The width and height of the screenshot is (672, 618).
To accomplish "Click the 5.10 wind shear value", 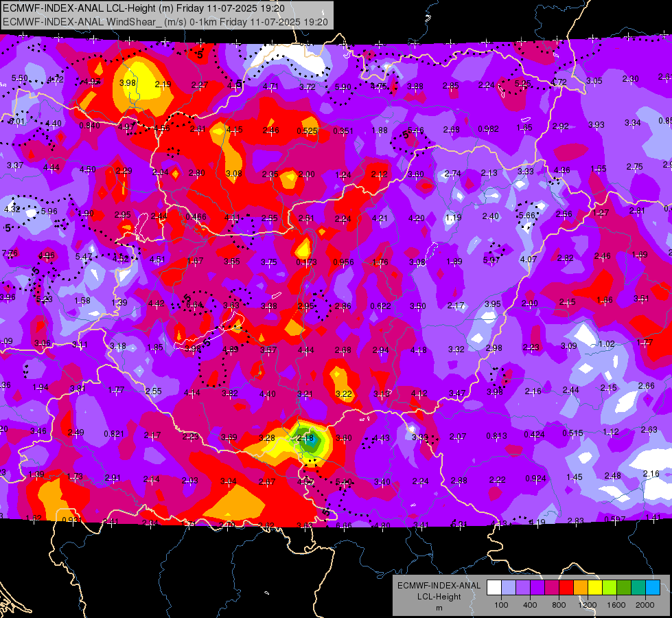I will [x=344, y=483].
